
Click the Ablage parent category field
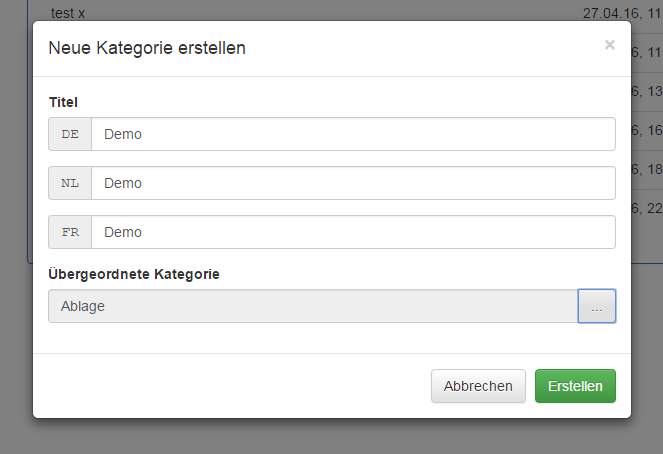312,306
